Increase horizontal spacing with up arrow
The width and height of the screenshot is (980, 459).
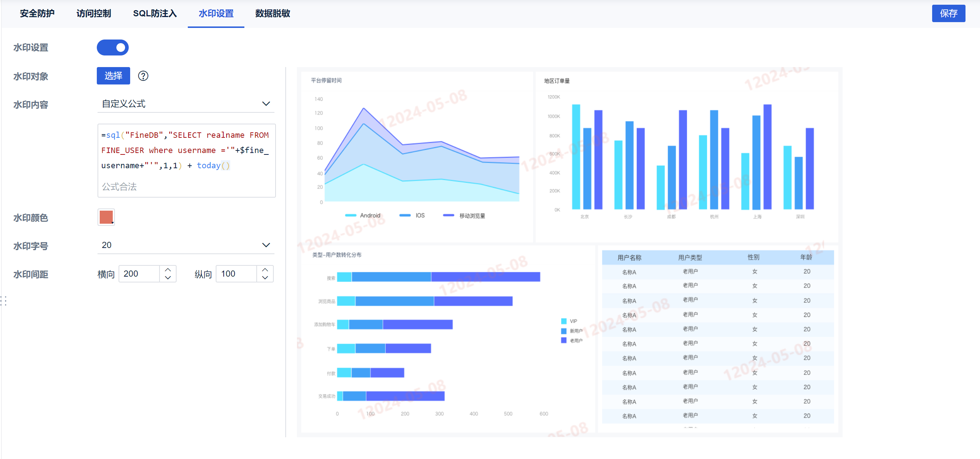(x=168, y=270)
